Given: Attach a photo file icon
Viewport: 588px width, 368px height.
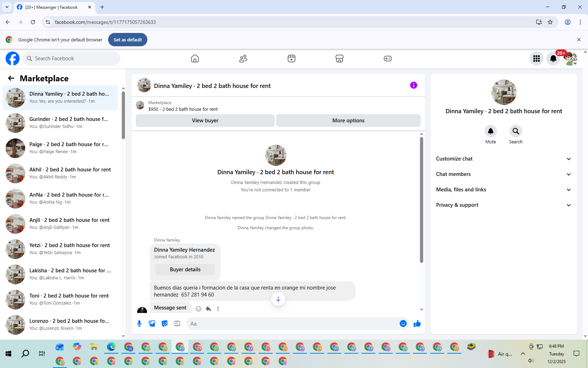Looking at the screenshot, I should point(152,323).
